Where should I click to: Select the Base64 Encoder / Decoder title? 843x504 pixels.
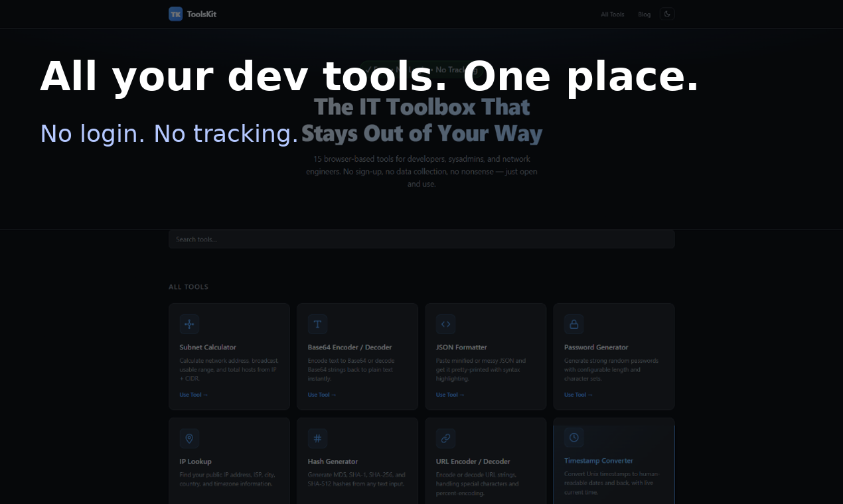click(x=350, y=347)
